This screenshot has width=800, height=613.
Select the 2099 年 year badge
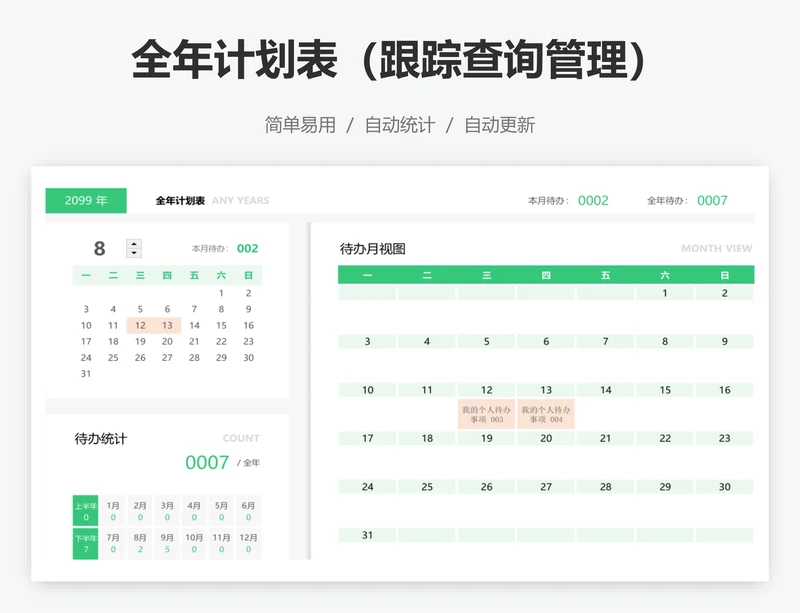(x=86, y=201)
